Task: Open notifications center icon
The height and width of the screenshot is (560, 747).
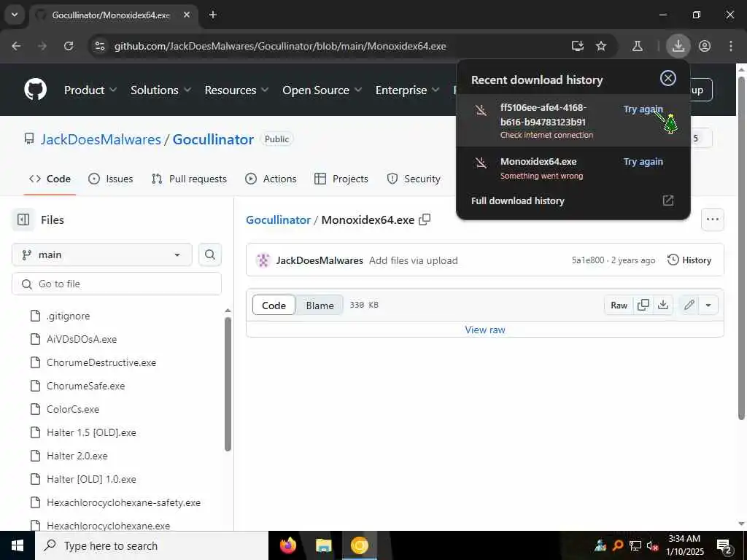Action: point(724,546)
